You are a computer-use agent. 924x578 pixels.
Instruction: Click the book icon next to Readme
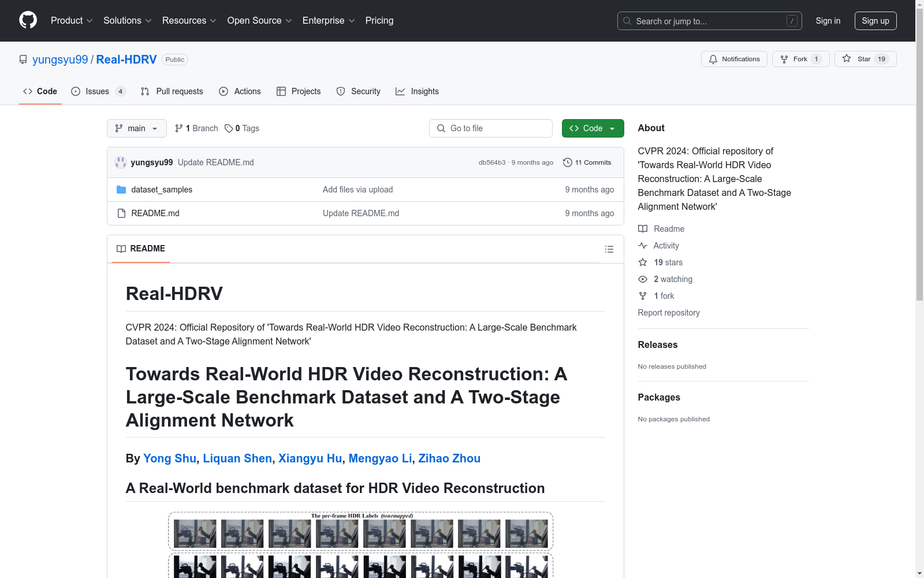click(x=643, y=229)
